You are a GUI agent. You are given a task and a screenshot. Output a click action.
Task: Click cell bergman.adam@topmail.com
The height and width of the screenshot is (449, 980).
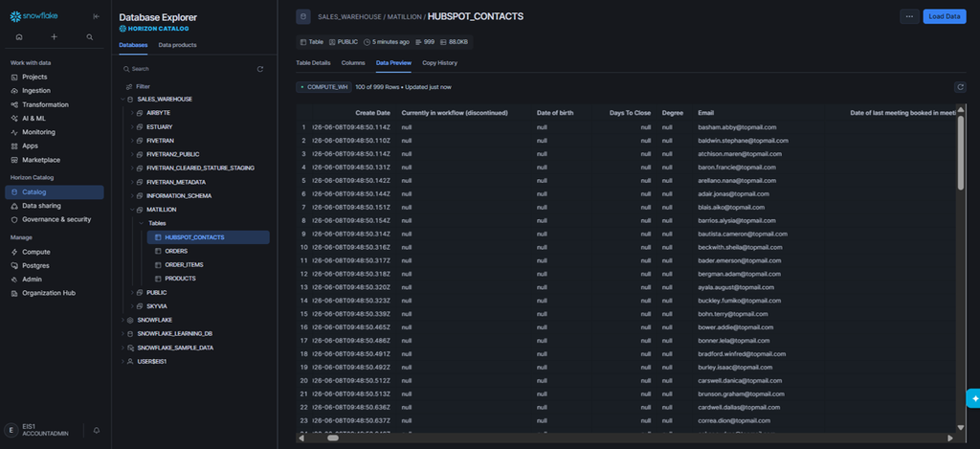tap(740, 274)
